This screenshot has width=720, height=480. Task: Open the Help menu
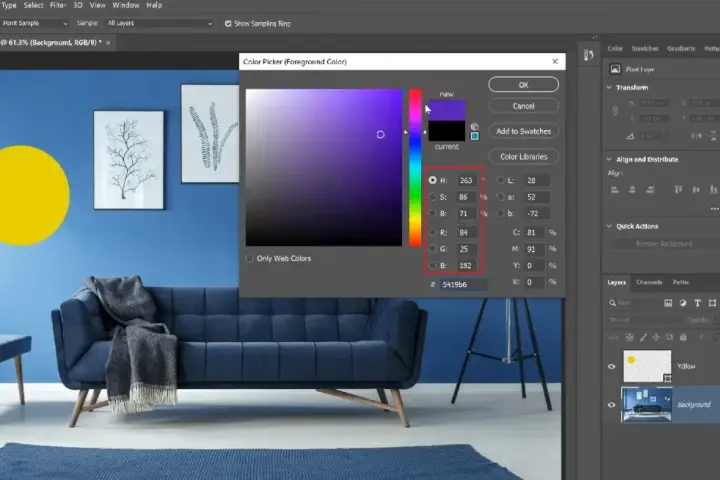pyautogui.click(x=154, y=5)
